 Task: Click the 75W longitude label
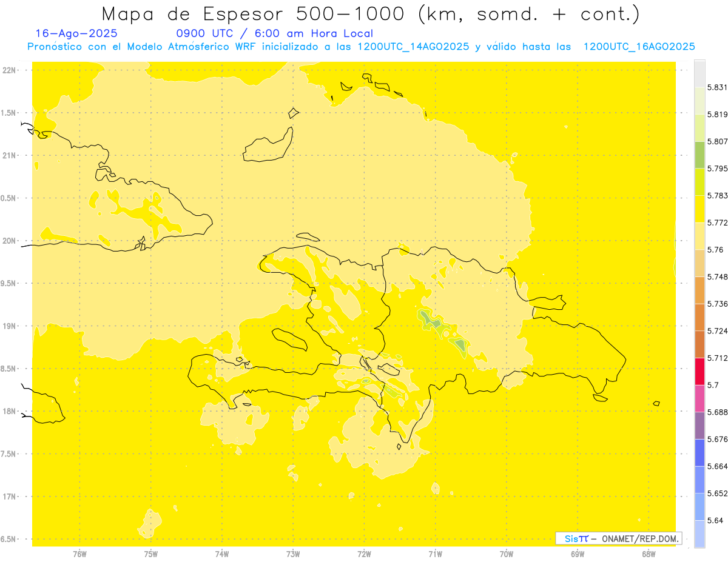(x=150, y=554)
